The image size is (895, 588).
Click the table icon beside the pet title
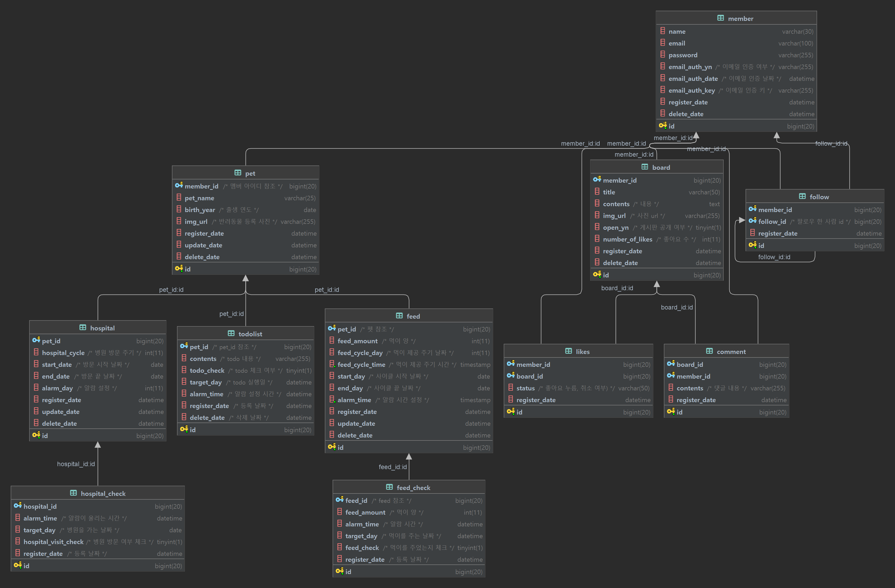(x=238, y=173)
